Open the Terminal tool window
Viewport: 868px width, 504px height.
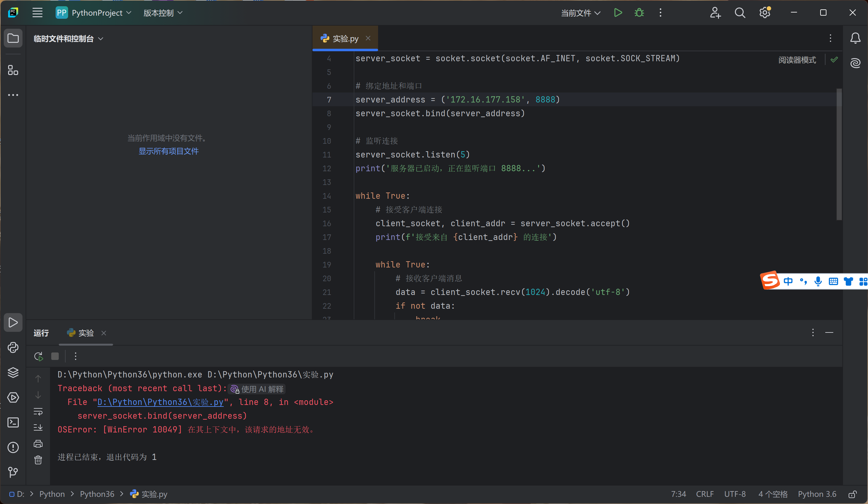click(13, 422)
